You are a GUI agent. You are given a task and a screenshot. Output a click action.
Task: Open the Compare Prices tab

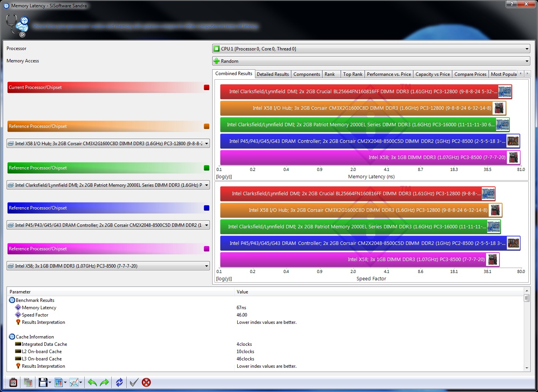pyautogui.click(x=470, y=74)
